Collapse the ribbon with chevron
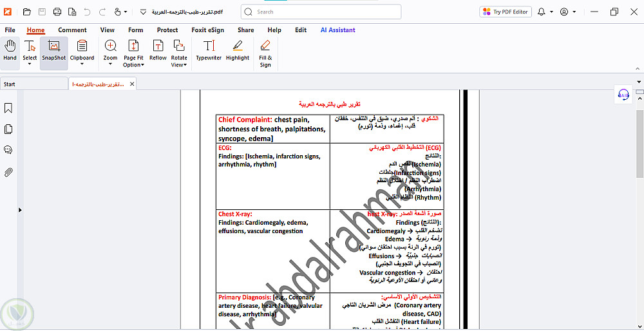Image resolution: width=644 pixels, height=331 pixels. point(638,69)
